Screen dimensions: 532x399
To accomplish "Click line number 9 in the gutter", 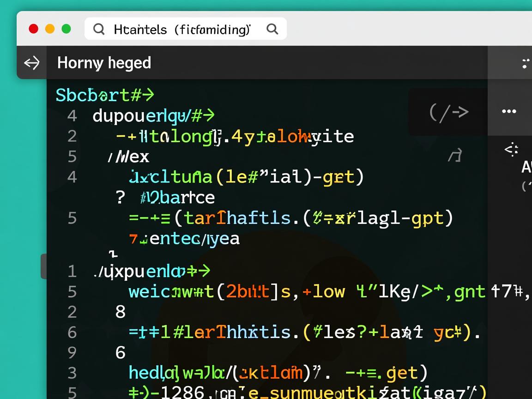I will (72, 352).
